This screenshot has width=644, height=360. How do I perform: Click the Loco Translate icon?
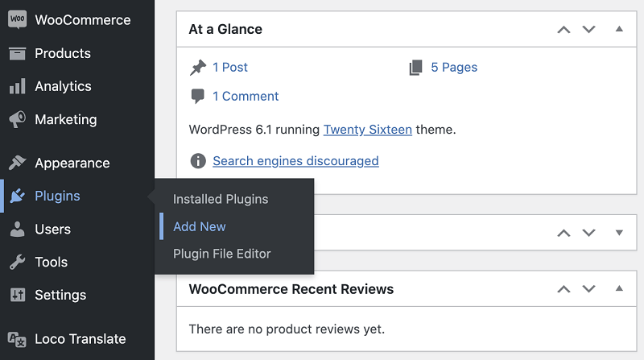[x=17, y=339]
